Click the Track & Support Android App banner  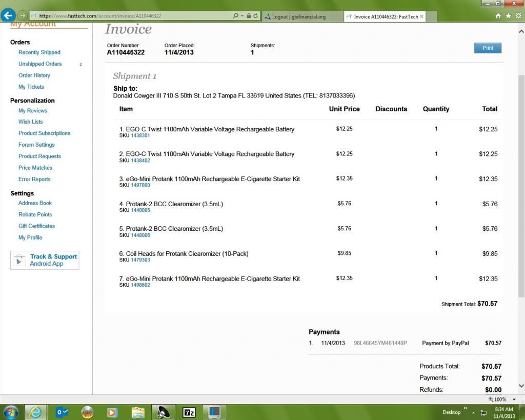[x=45, y=260]
